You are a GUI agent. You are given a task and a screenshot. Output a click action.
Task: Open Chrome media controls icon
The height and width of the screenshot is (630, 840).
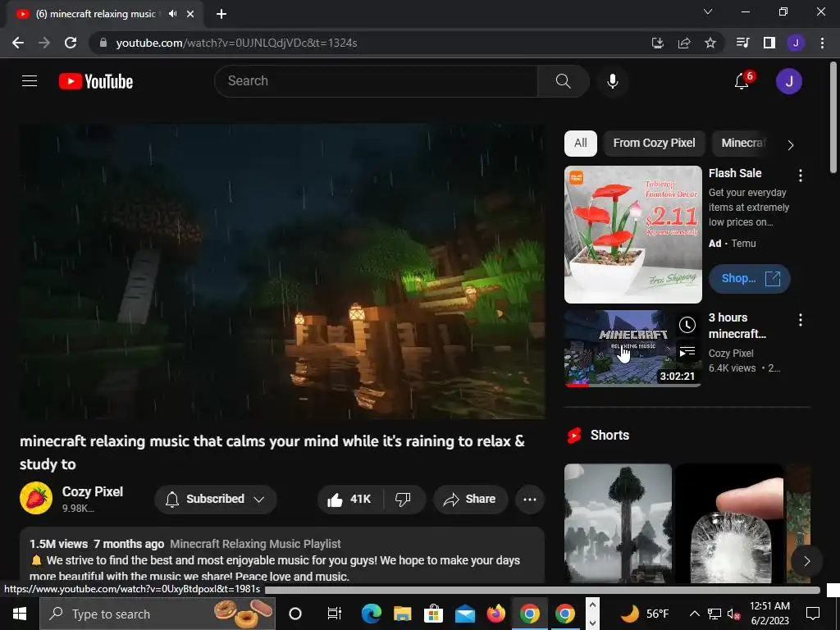coord(743,43)
